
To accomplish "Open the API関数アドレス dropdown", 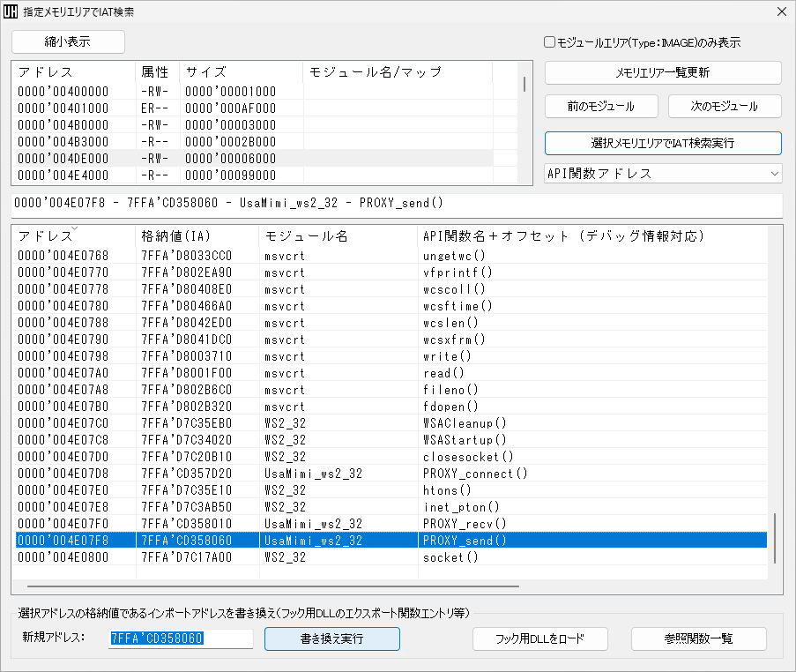I will click(x=663, y=174).
